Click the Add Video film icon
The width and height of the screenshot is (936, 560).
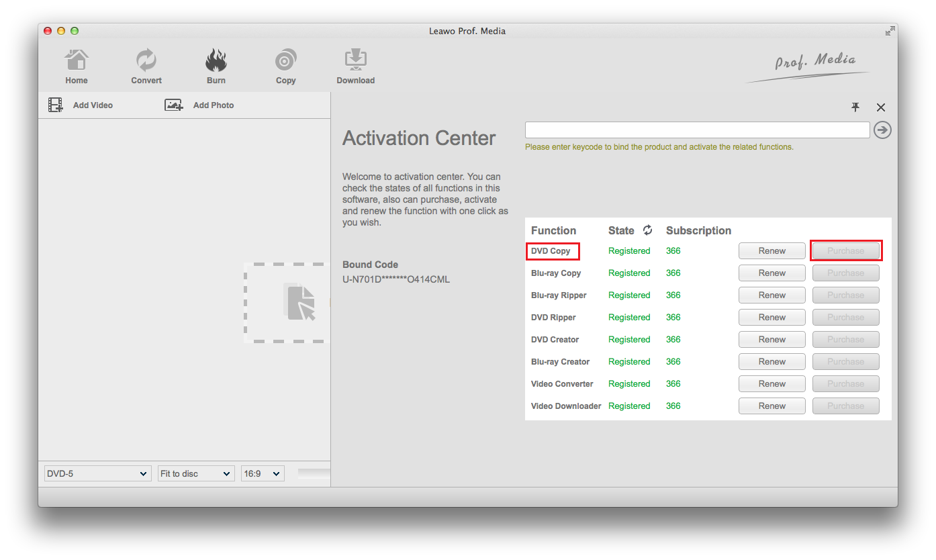pyautogui.click(x=55, y=105)
